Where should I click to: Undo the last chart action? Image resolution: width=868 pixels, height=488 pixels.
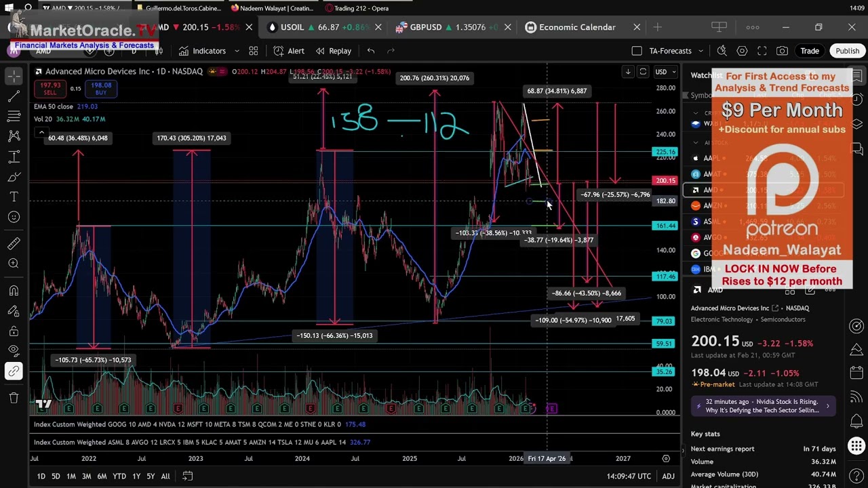click(371, 51)
